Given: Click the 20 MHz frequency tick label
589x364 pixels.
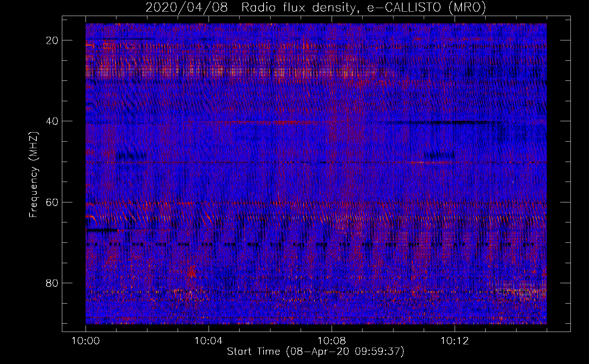Looking at the screenshot, I should 52,40.
